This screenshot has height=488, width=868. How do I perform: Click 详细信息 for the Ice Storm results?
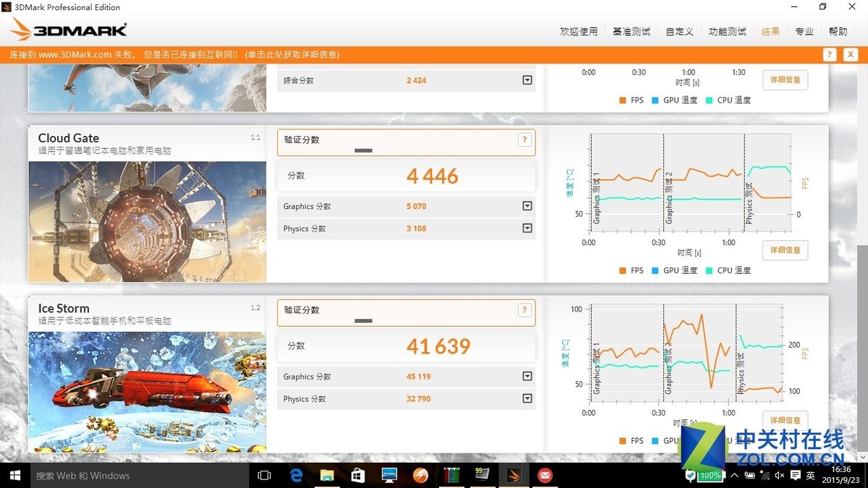(x=785, y=420)
